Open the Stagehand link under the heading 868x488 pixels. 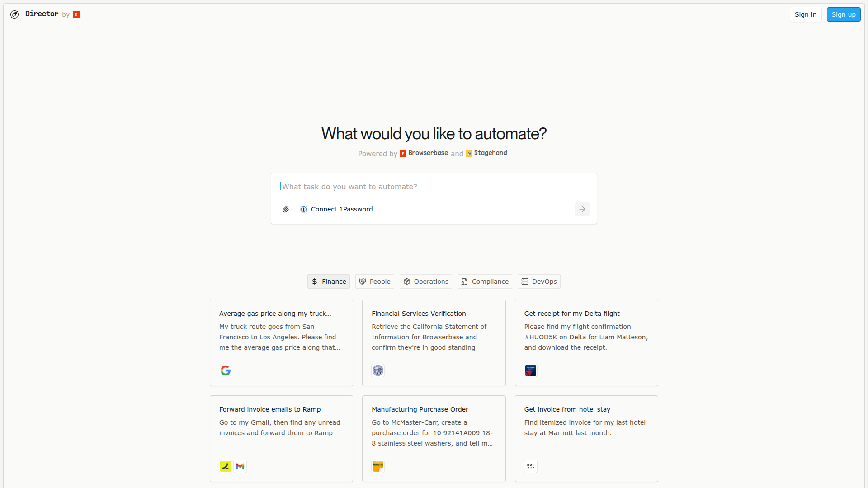click(x=486, y=153)
